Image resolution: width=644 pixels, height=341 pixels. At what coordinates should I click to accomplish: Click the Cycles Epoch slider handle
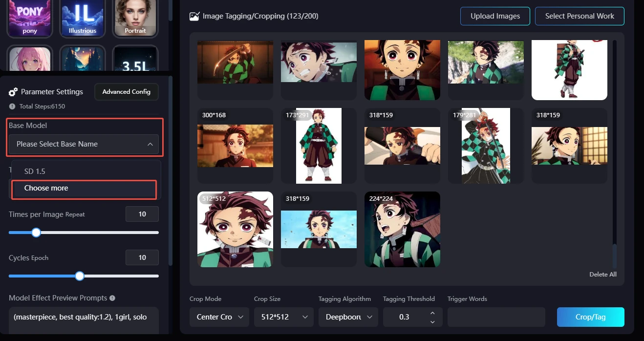(x=80, y=276)
